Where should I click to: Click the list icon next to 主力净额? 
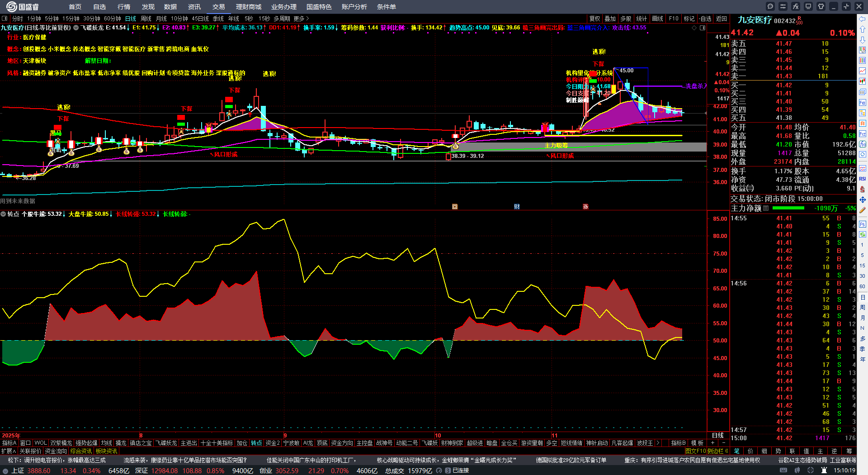point(766,208)
